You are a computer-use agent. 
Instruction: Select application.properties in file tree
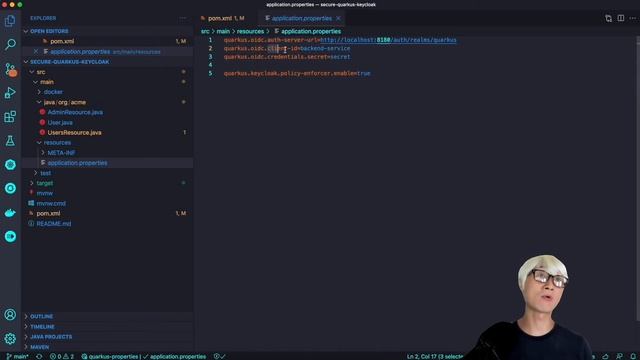tap(78, 163)
